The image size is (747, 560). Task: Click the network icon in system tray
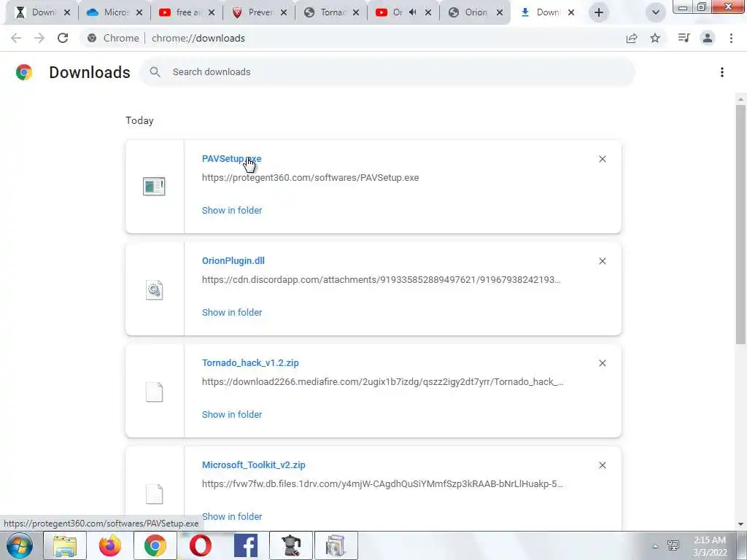click(673, 545)
